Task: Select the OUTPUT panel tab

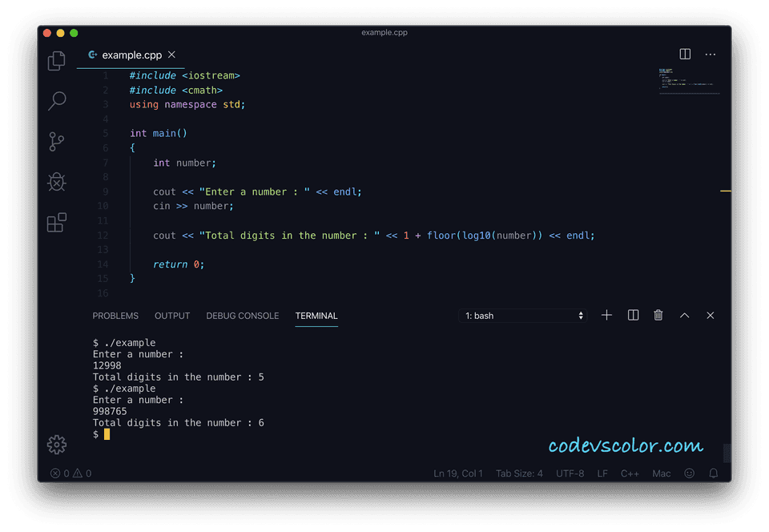Action: coord(172,316)
